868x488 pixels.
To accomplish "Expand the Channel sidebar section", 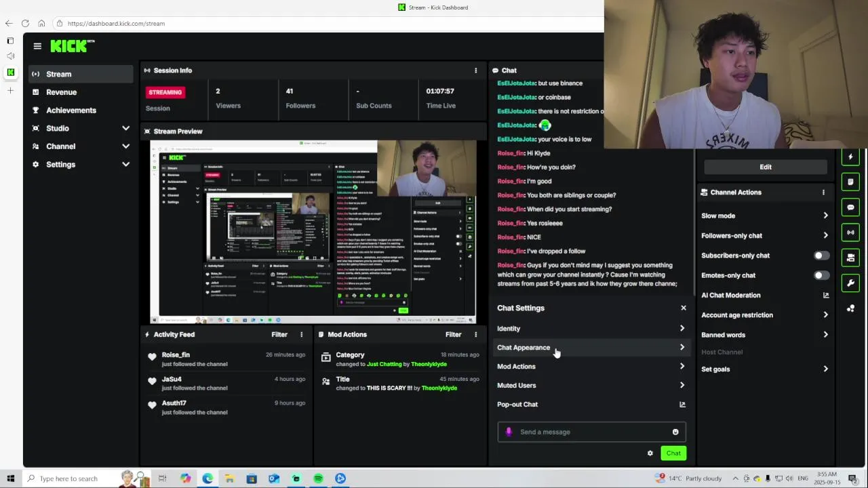I will [125, 146].
